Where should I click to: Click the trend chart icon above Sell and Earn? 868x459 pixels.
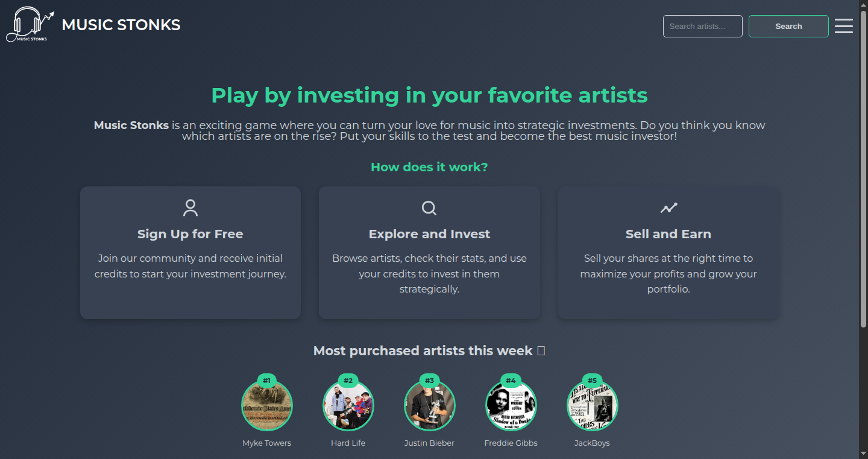(x=668, y=208)
